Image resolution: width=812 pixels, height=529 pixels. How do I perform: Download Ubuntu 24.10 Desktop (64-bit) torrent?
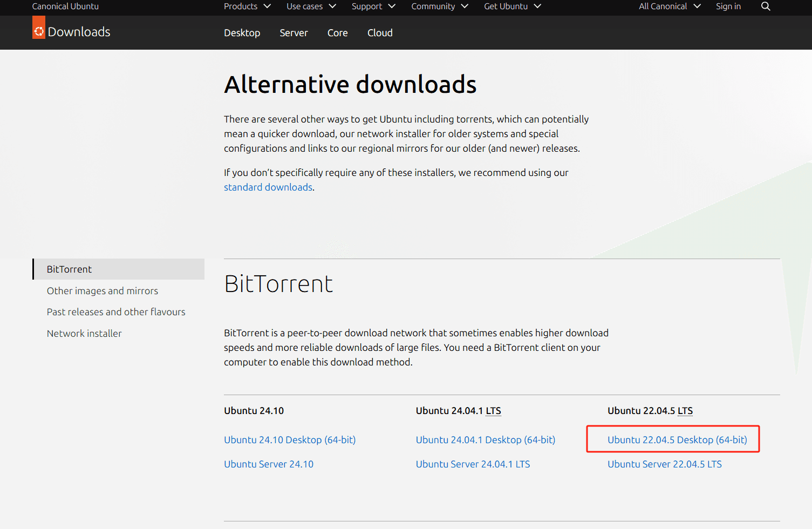click(290, 440)
